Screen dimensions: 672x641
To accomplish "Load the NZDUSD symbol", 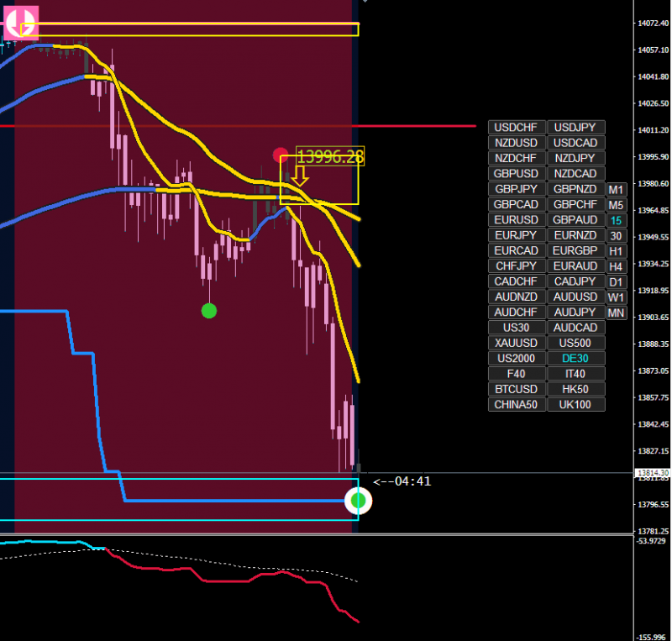I will pos(517,143).
